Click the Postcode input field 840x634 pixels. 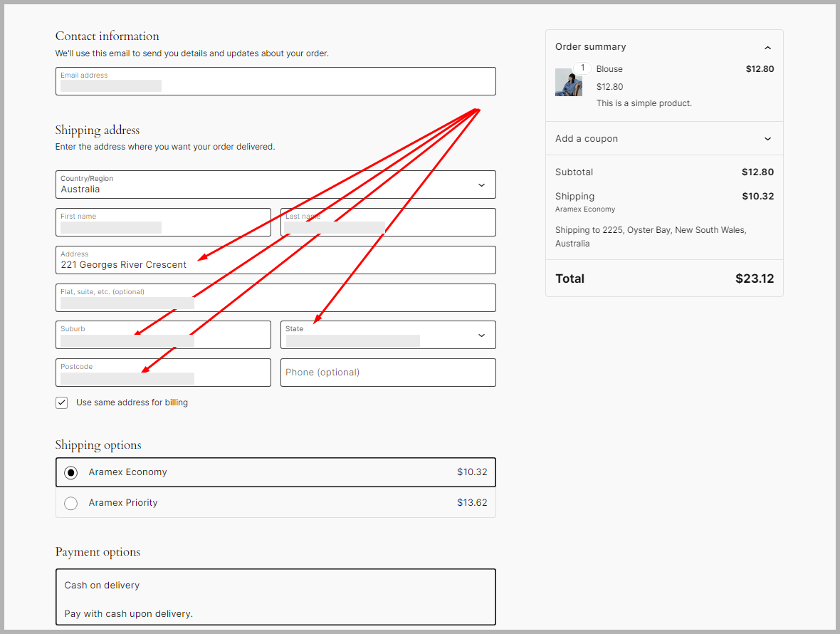coord(163,373)
